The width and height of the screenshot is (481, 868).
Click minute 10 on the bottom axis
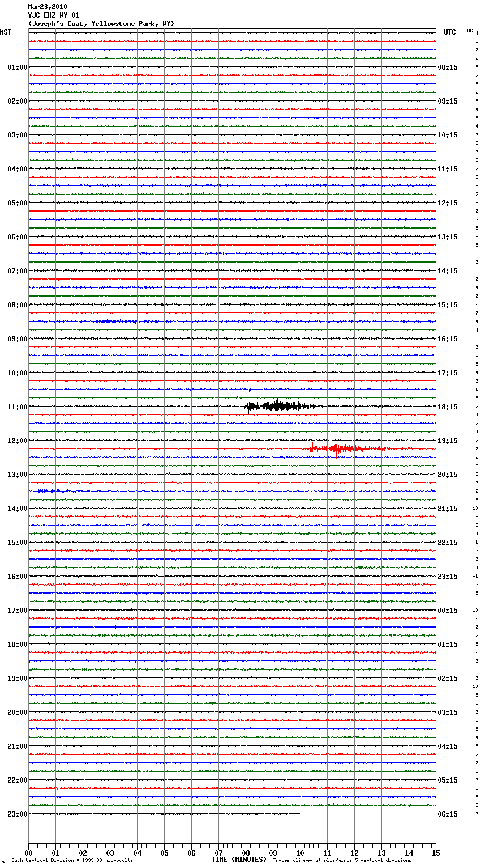point(300,853)
